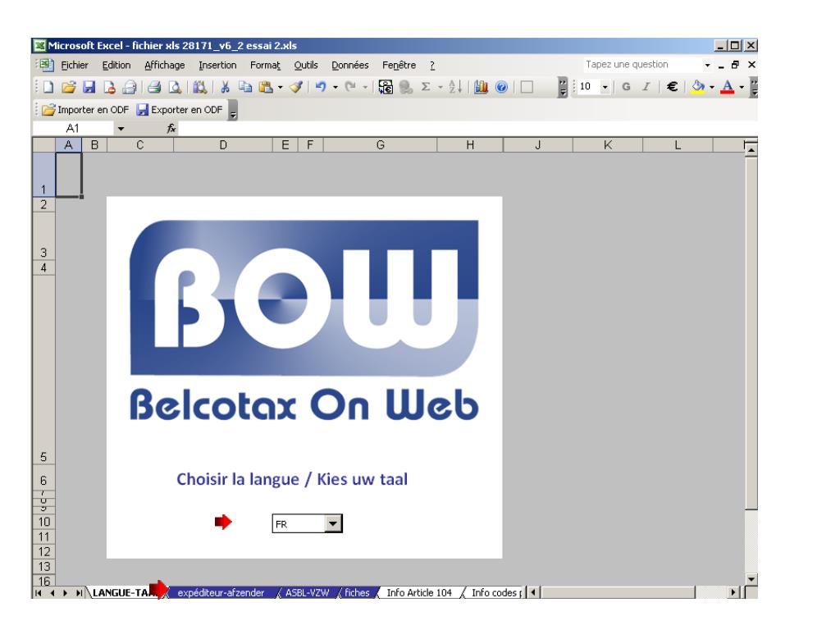The width and height of the screenshot is (840, 630).
Task: Open the Insertion menu
Action: (x=217, y=66)
